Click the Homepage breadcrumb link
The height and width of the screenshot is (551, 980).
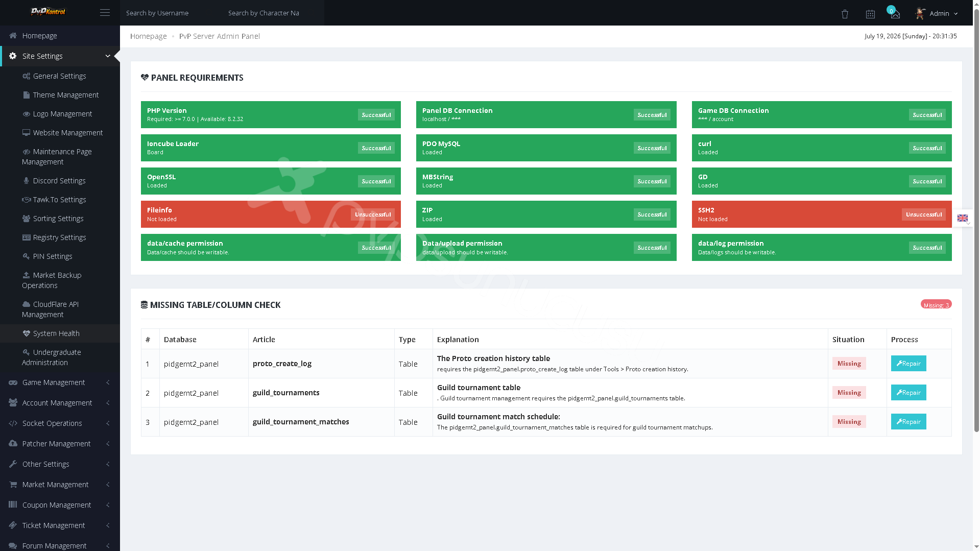[x=148, y=36]
